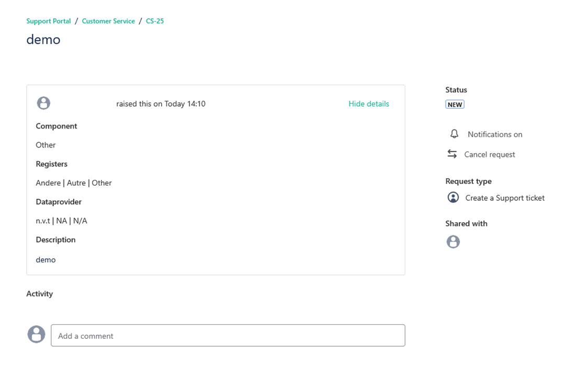This screenshot has height=366, width=588.
Task: Click the demo request title heading
Action: click(x=43, y=40)
